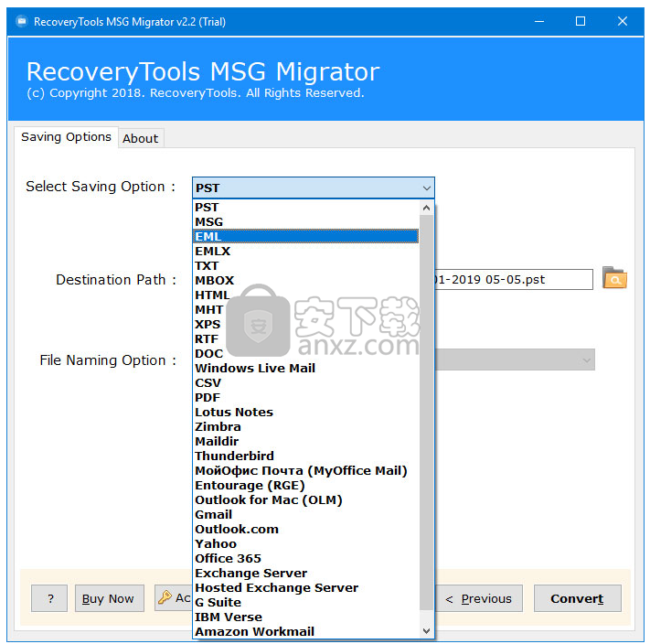Pick Zimbra from the list
The height and width of the screenshot is (644, 650).
[x=306, y=426]
